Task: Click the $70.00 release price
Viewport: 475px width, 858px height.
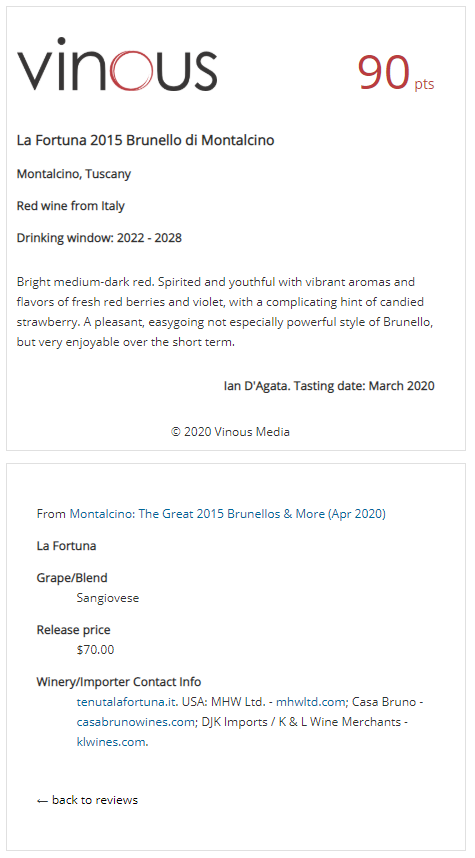Action: pyautogui.click(x=96, y=650)
